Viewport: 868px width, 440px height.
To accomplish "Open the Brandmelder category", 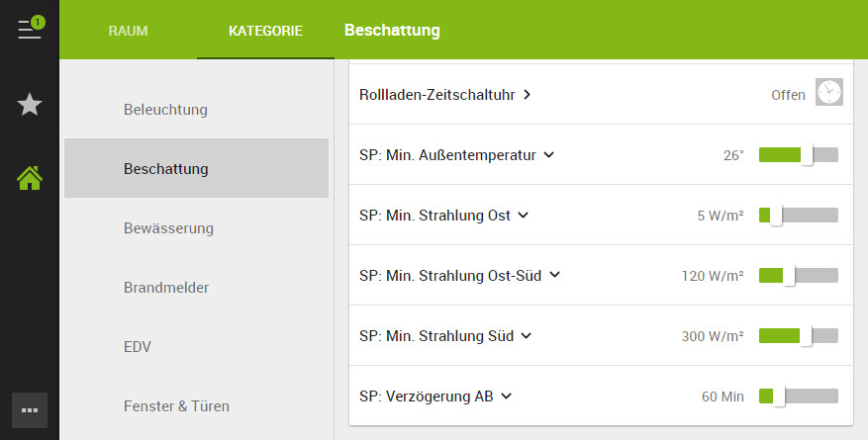I will coord(166,288).
